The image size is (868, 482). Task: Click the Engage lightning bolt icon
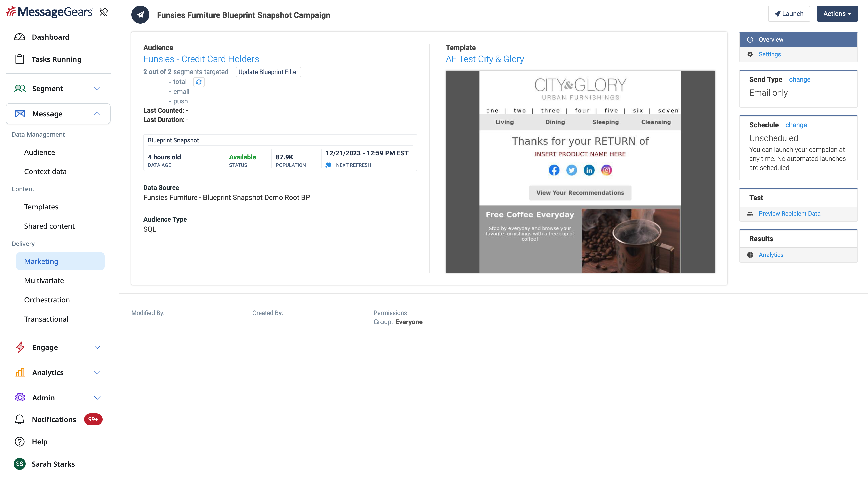pos(20,347)
